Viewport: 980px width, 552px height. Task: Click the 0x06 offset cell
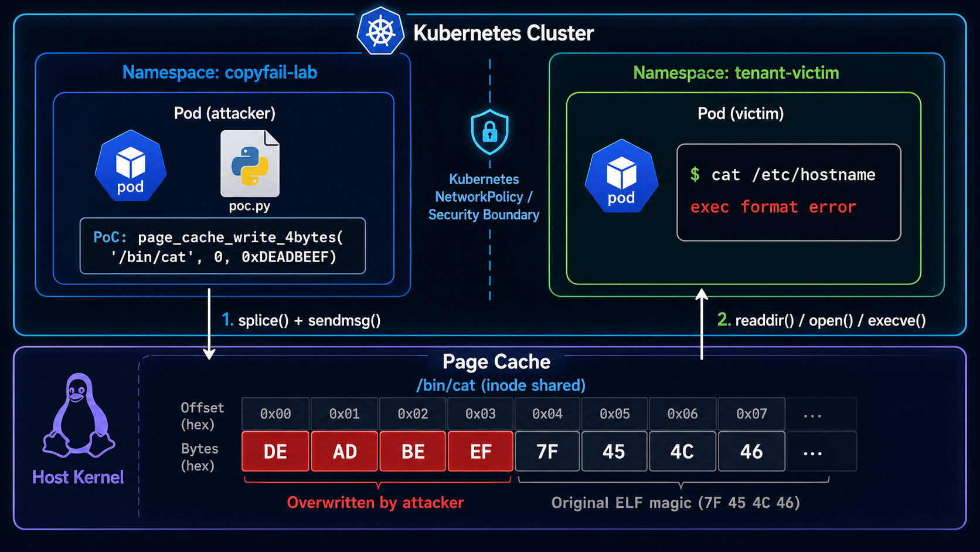point(683,414)
